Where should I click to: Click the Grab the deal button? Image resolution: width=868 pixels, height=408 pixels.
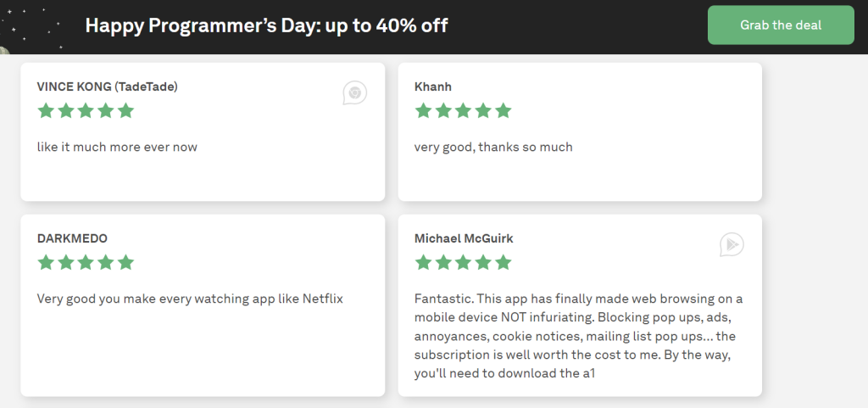[x=781, y=25]
